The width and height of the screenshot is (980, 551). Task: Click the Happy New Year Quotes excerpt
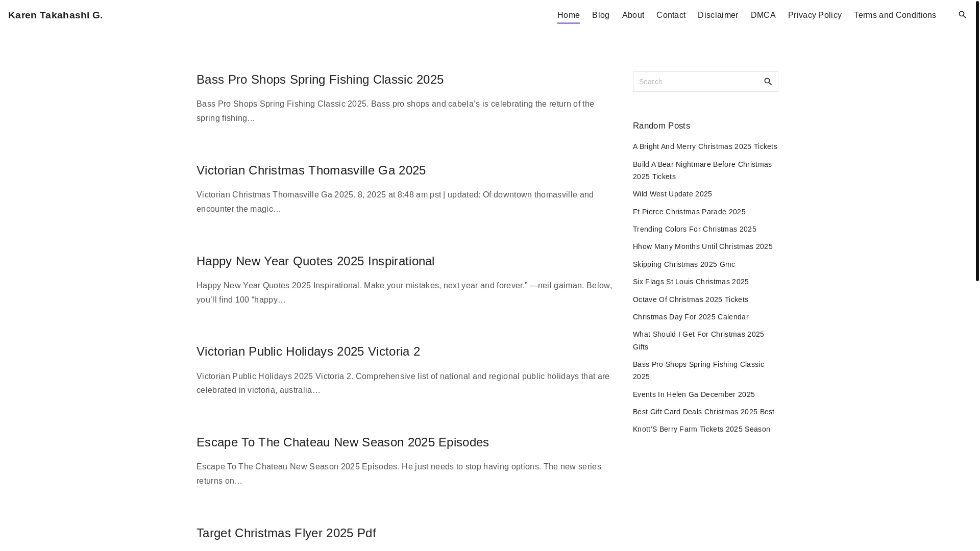pos(404,293)
